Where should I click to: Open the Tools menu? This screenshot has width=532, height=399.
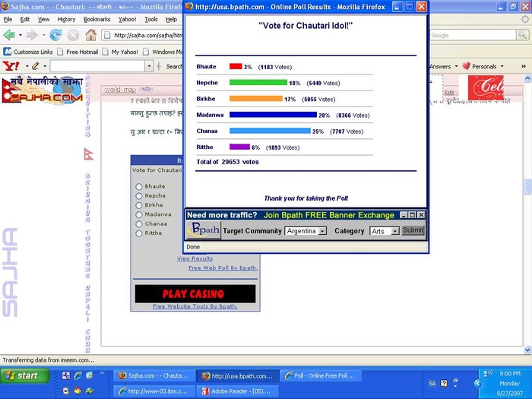[151, 19]
